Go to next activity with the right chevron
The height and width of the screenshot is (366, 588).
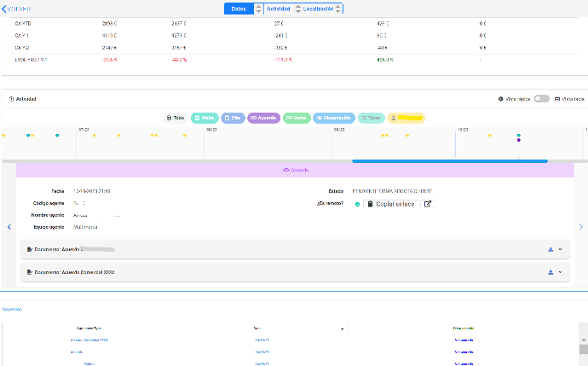[x=581, y=227]
